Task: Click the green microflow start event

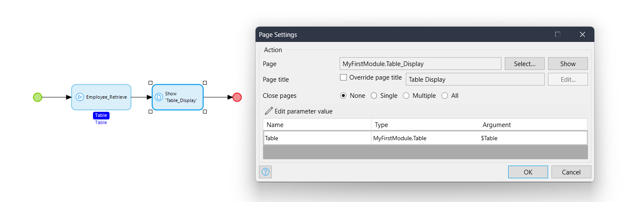Action: [38, 97]
